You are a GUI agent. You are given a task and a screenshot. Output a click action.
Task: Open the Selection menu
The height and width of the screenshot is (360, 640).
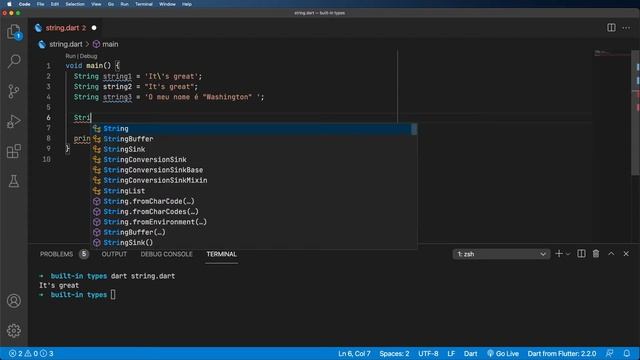pyautogui.click(x=75, y=4)
